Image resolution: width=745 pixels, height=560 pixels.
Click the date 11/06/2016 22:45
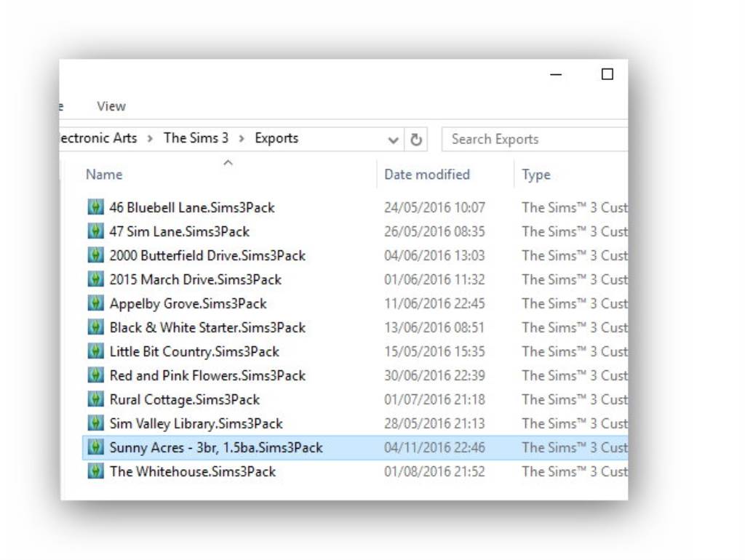434,303
